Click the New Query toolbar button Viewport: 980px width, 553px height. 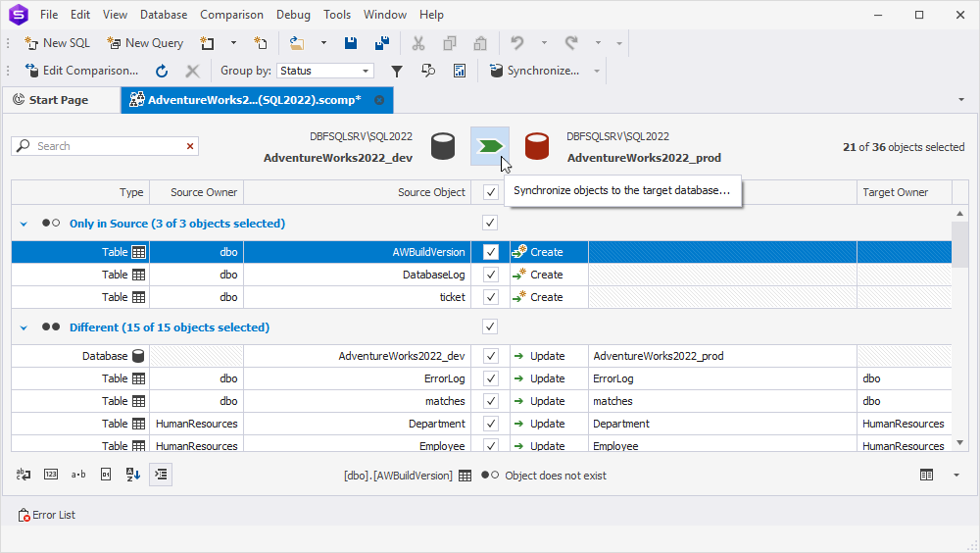(x=145, y=43)
